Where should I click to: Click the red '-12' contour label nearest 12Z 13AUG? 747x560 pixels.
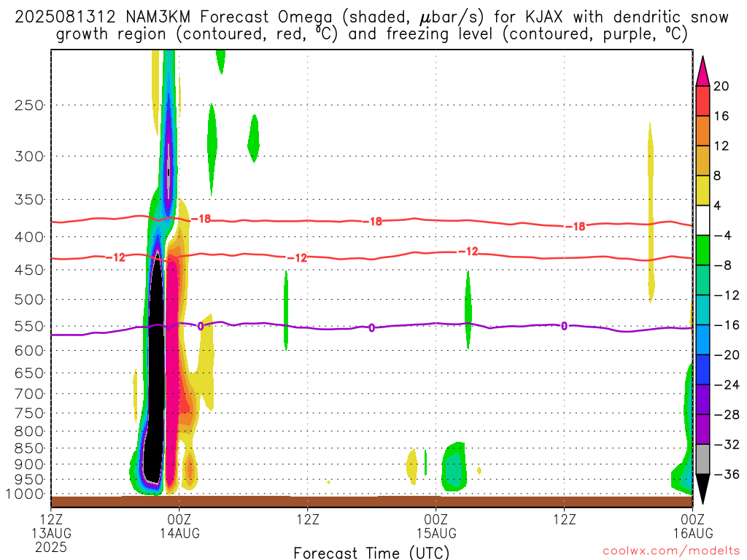(x=115, y=257)
